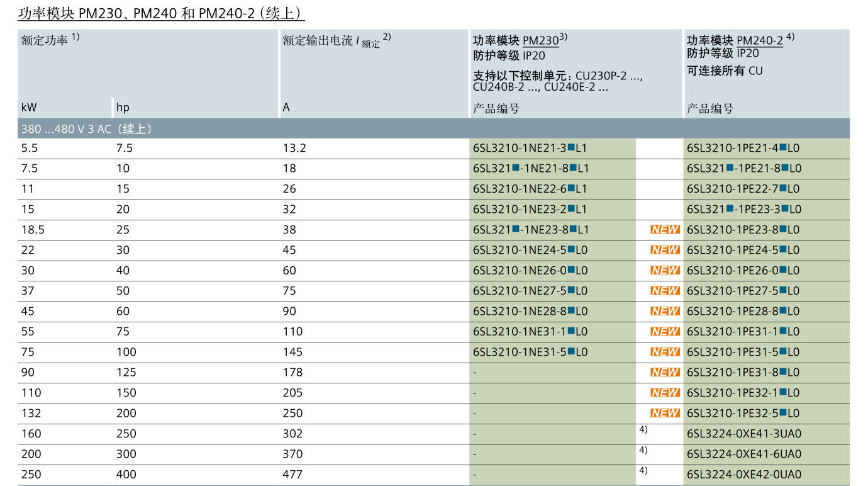Viewport: 868px width, 486px height.
Task: Click the 302 rated current value
Action: coord(292,434)
